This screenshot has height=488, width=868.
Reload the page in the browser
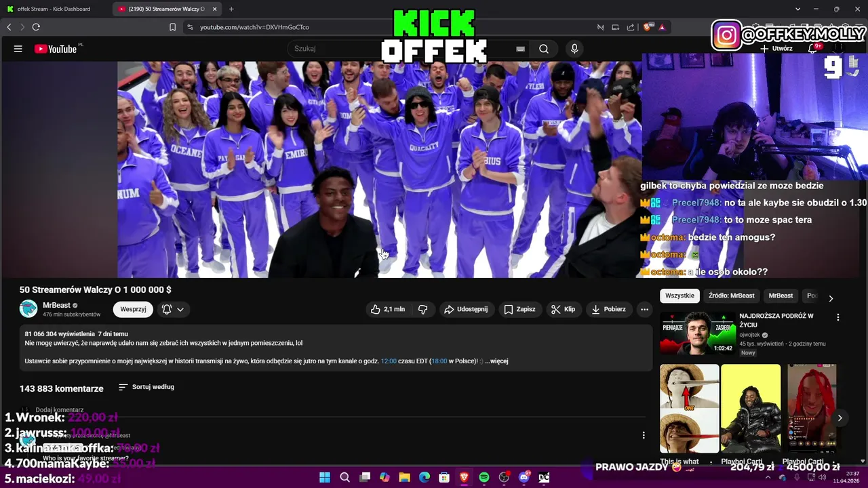36,27
